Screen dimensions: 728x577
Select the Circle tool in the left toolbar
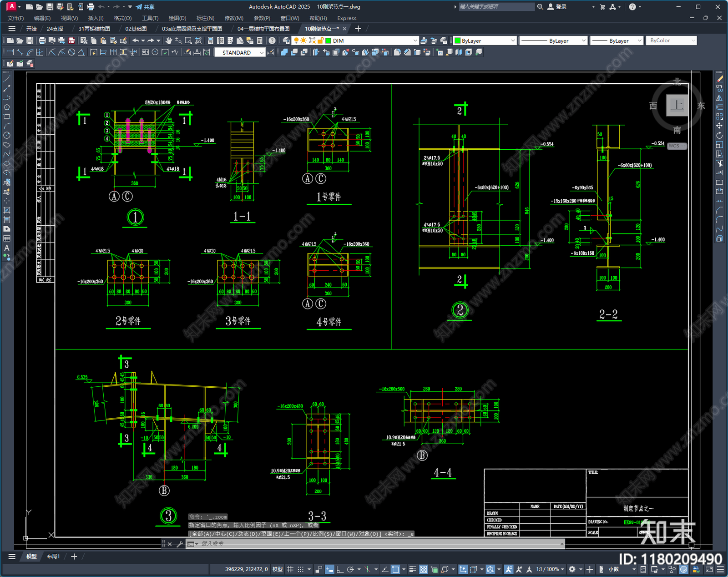[6, 135]
